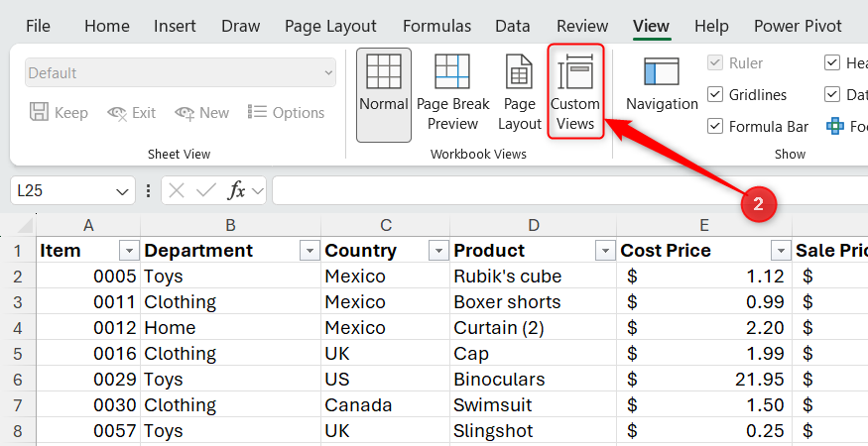Switch to the Data tab
Image resolution: width=868 pixels, height=446 pixels.
(513, 26)
